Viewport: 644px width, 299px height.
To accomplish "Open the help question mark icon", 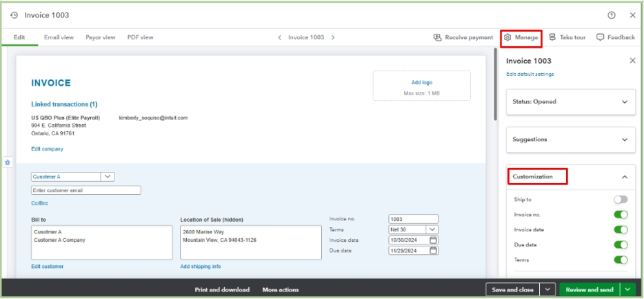I will pos(612,15).
